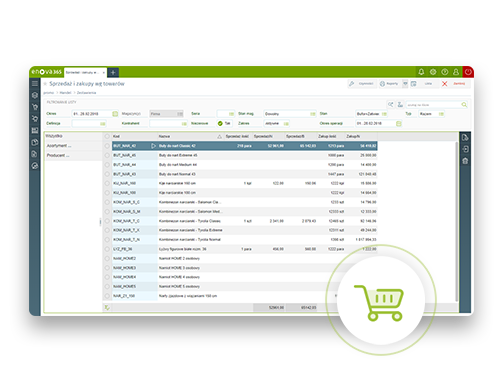The image size is (500, 383).
Task: Mark page as favorite with star icon
Action: coord(45,84)
